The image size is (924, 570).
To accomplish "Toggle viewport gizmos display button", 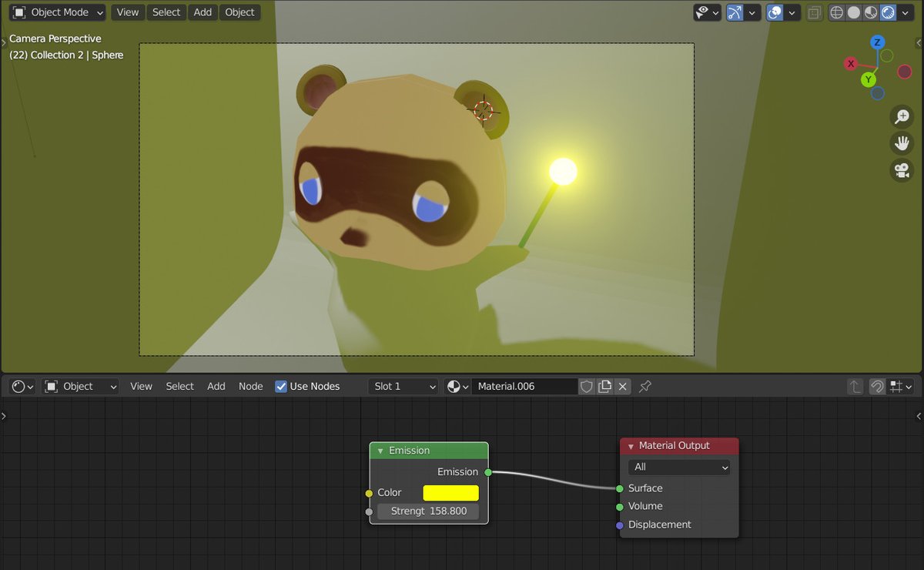I will [x=735, y=12].
